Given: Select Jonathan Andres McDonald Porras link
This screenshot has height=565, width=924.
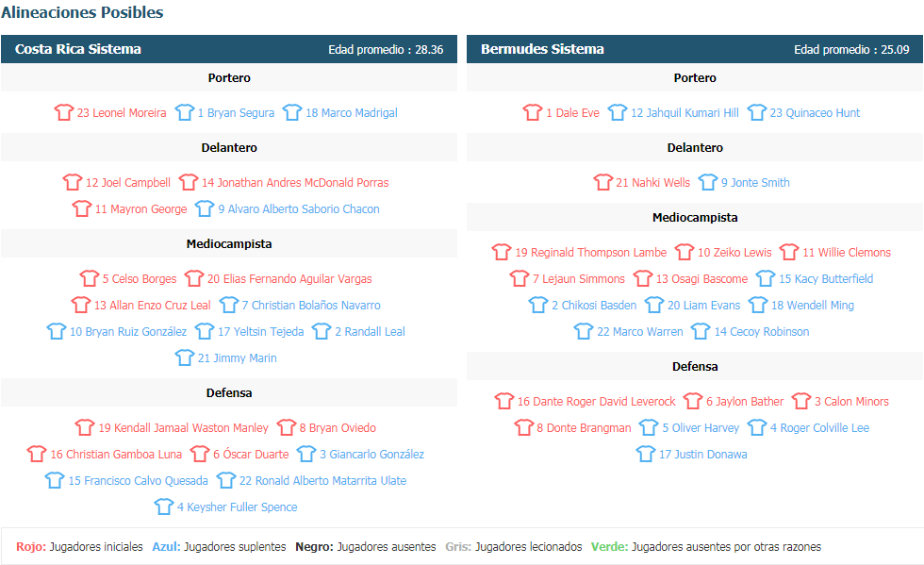Looking at the screenshot, I should 295,182.
